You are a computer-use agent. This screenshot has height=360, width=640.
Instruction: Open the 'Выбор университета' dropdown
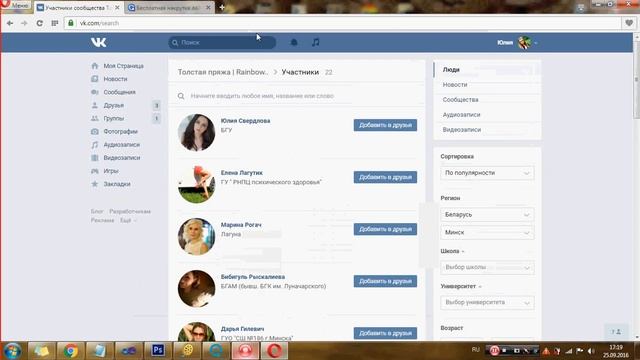[487, 302]
